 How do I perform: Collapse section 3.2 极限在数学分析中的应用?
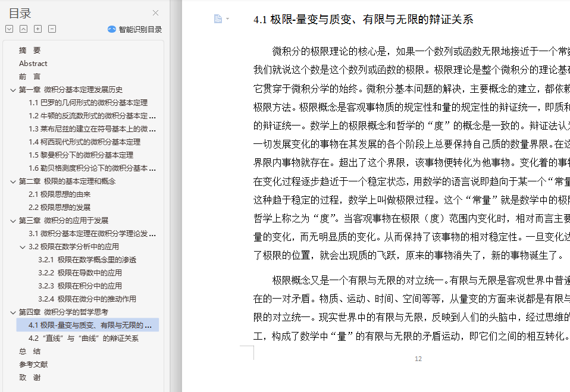(x=23, y=247)
